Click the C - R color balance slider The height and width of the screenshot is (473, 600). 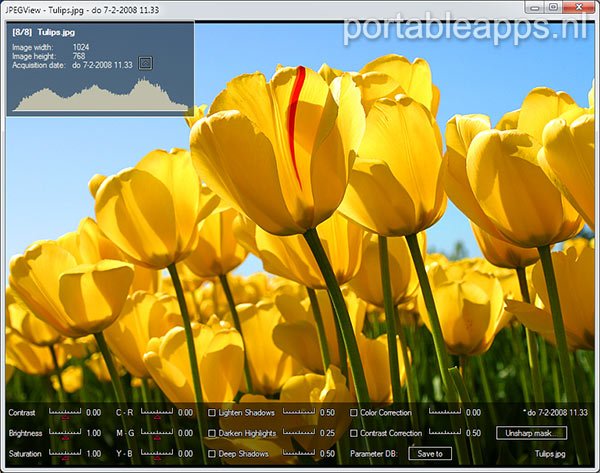tap(157, 413)
